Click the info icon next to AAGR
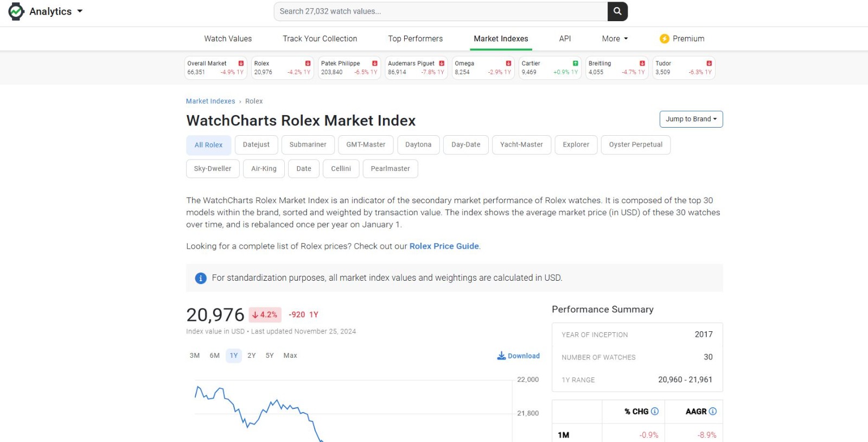Screen dimensions: 868x442 pos(713,412)
